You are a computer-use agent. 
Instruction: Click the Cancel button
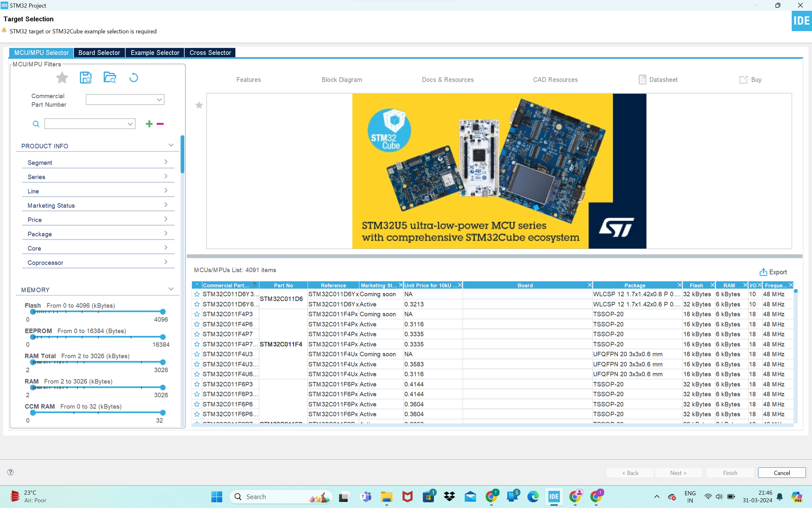782,473
